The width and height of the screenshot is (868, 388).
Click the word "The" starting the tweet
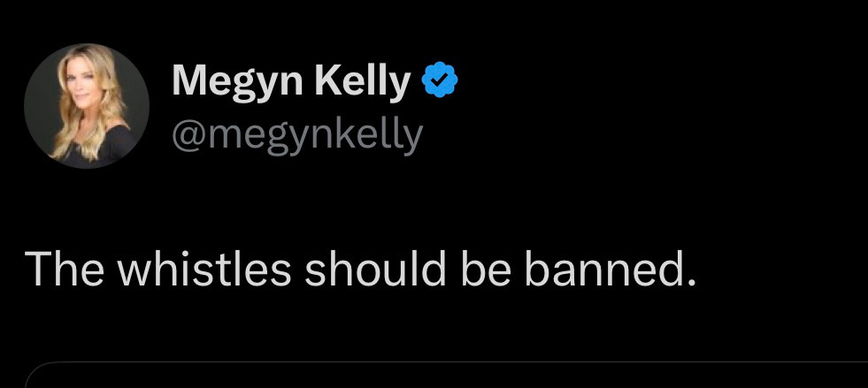coord(63,270)
